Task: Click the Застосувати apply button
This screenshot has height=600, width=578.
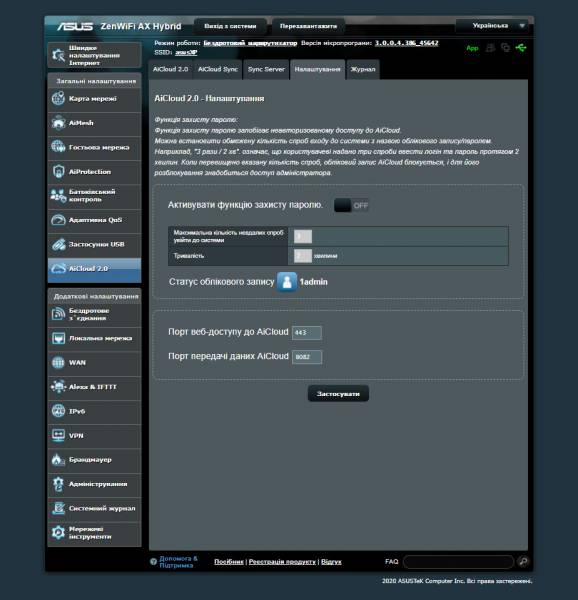Action: pyautogui.click(x=338, y=394)
